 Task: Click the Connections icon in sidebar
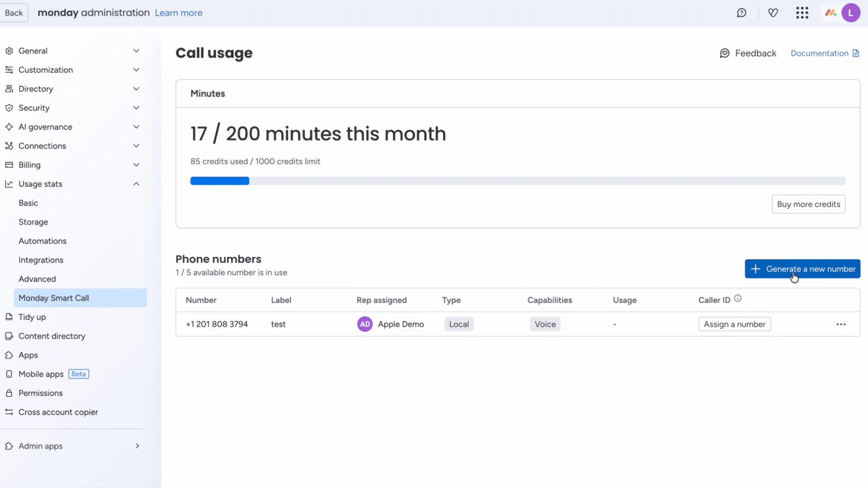coord(9,146)
